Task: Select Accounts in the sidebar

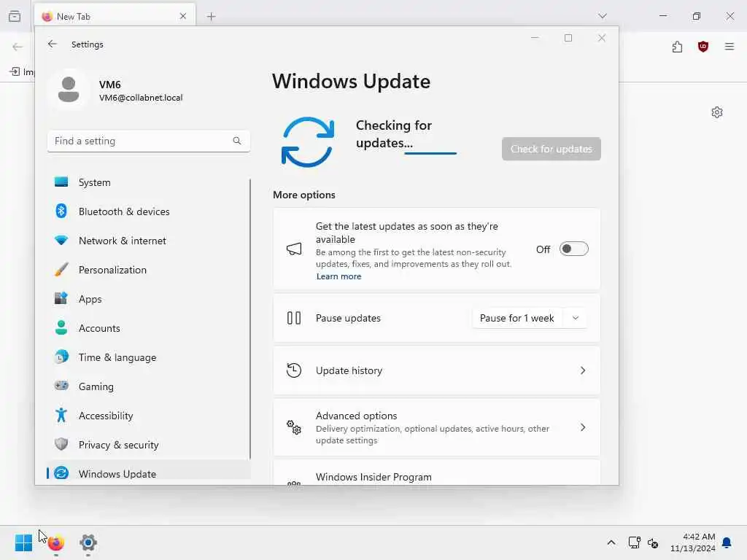Action: 149,328
